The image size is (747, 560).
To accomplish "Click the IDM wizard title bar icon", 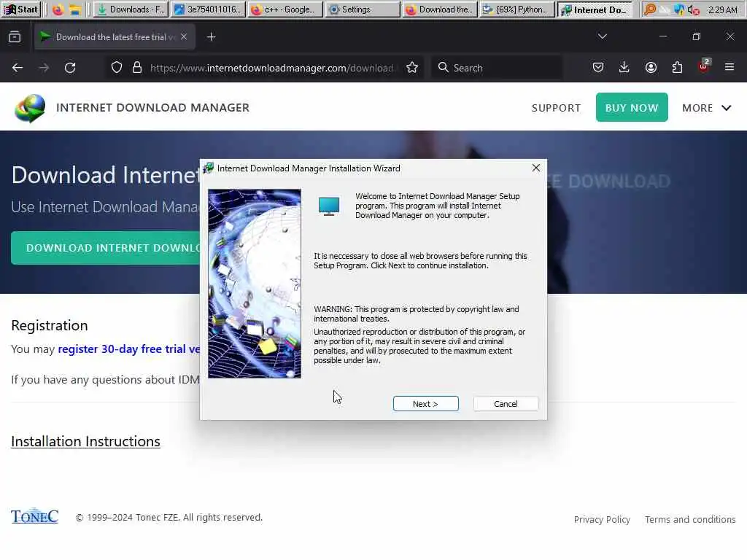I will pos(208,168).
